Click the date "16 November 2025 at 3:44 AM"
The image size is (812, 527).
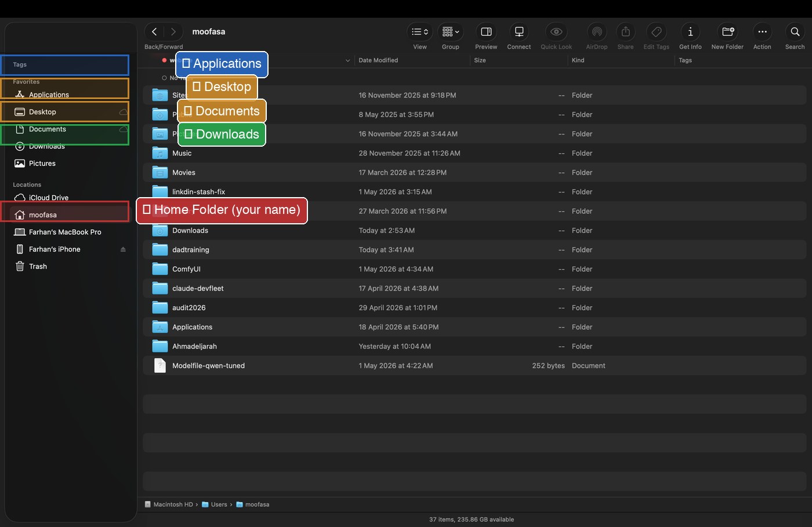click(408, 134)
